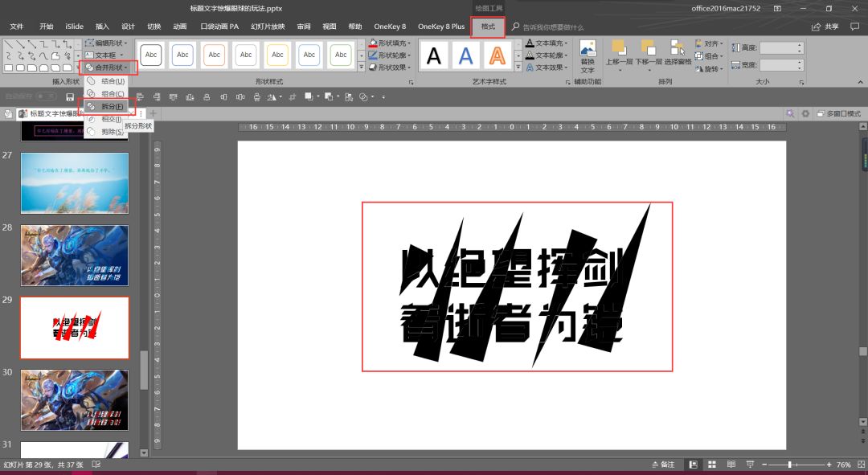Apply the yellow-outline Abc shape style
The image size is (868, 475).
click(x=277, y=55)
